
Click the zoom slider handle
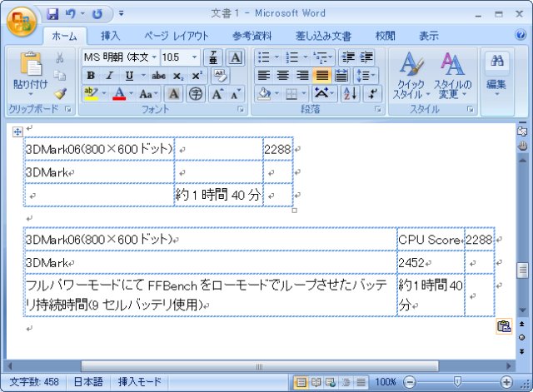click(x=457, y=382)
